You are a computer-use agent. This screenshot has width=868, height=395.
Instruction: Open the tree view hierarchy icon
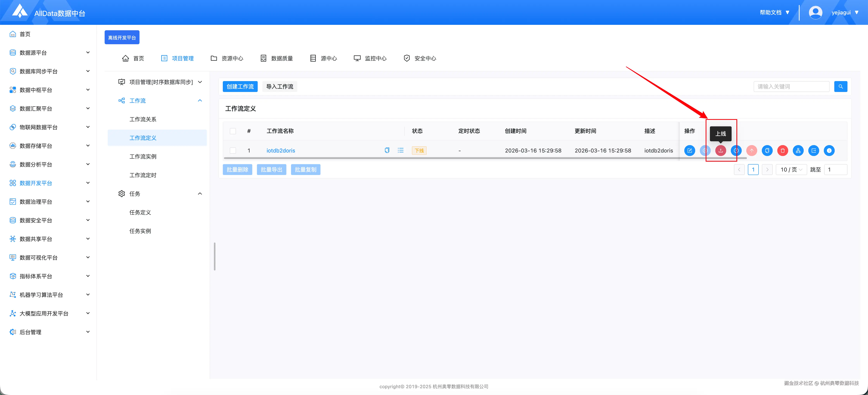798,150
